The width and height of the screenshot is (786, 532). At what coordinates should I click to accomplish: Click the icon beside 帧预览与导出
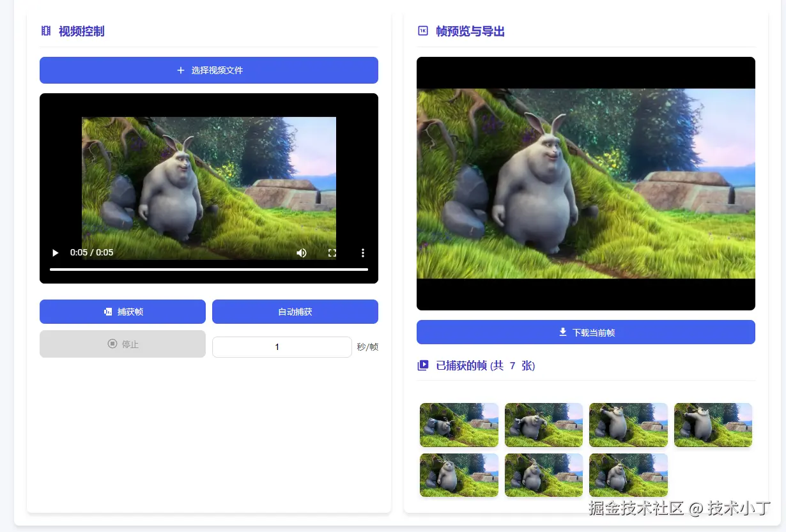point(422,31)
